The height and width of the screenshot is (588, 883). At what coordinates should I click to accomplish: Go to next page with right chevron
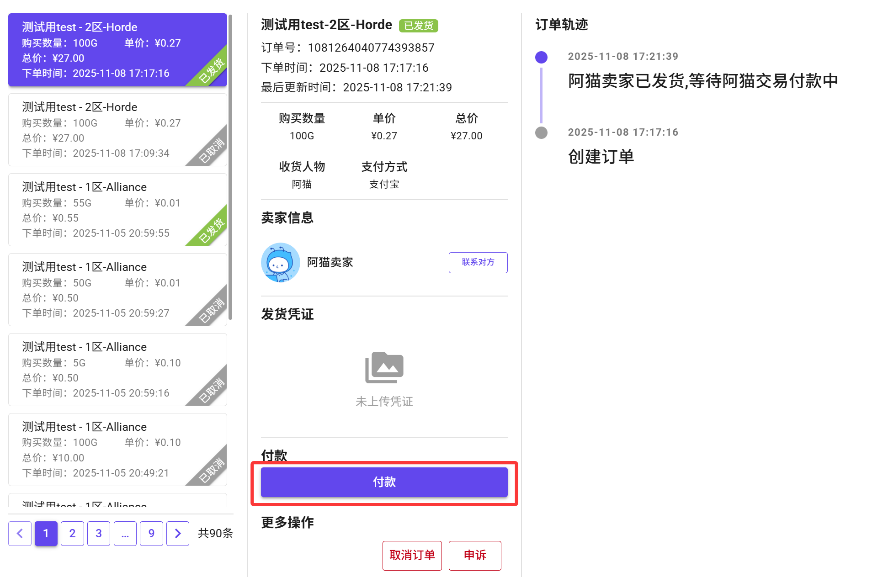[x=178, y=533]
